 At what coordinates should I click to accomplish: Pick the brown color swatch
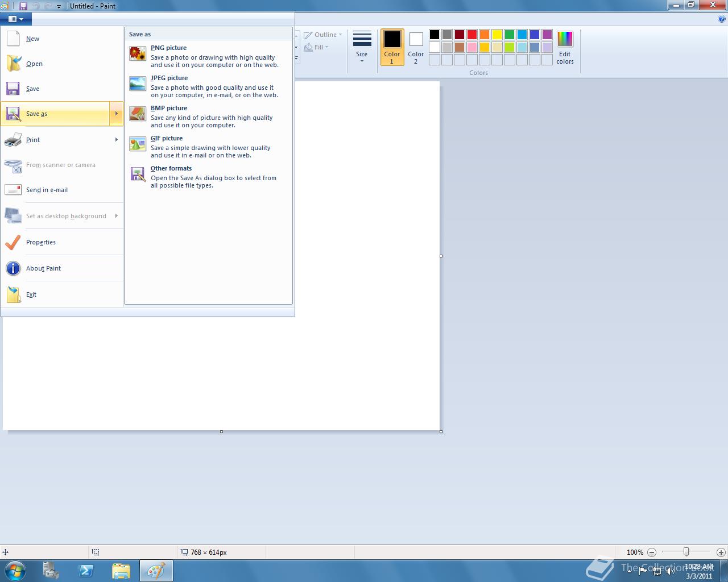click(x=460, y=47)
